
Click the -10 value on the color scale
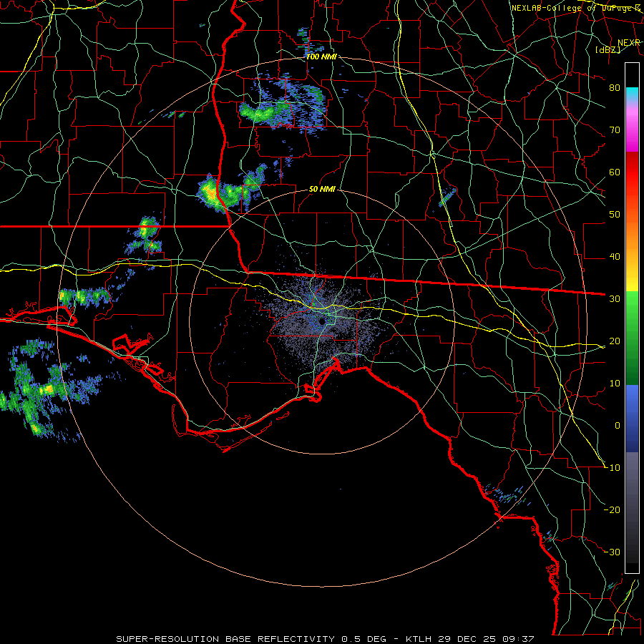[613, 468]
